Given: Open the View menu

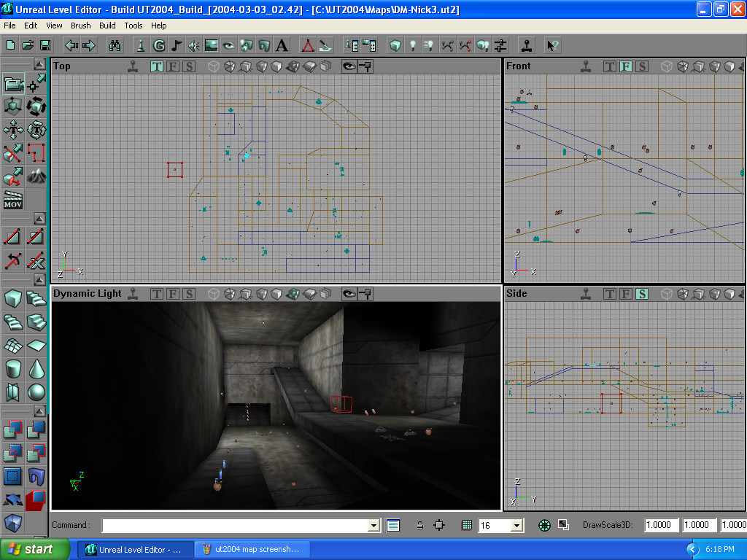Looking at the screenshot, I should pos(54,26).
